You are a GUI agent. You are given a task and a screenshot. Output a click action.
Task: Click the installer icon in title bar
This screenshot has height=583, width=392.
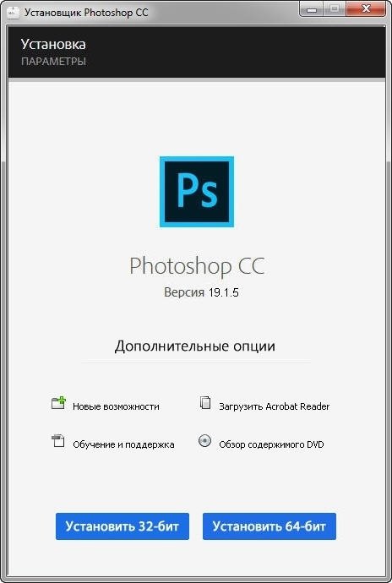[13, 12]
